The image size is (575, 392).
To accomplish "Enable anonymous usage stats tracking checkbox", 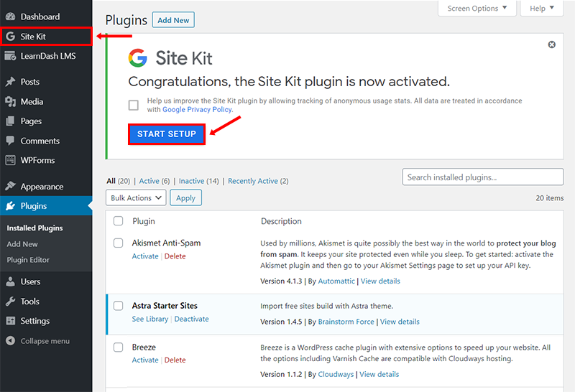I will (x=134, y=106).
